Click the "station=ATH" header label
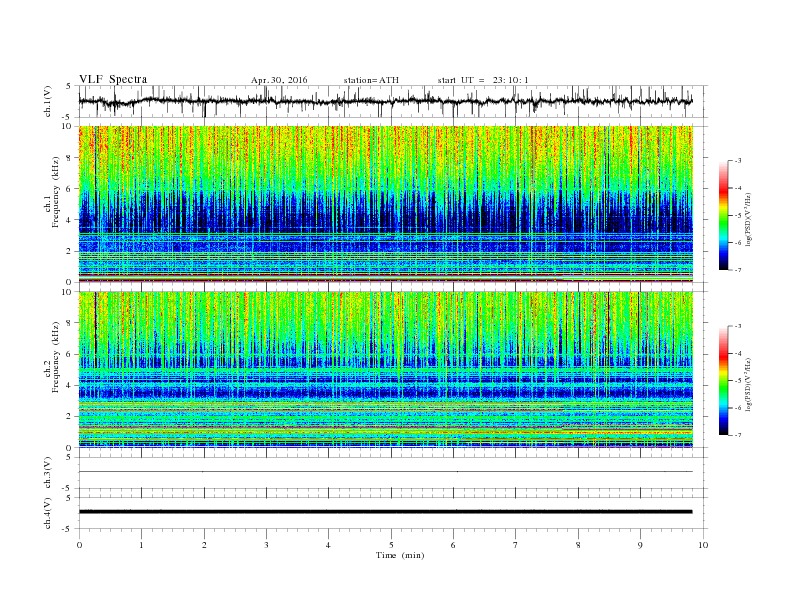 [371, 80]
